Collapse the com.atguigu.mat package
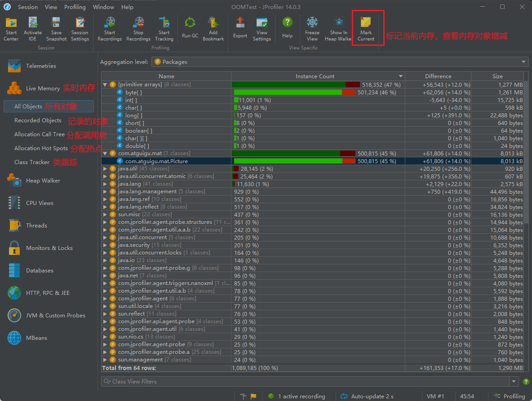The image size is (532, 401). (105, 153)
